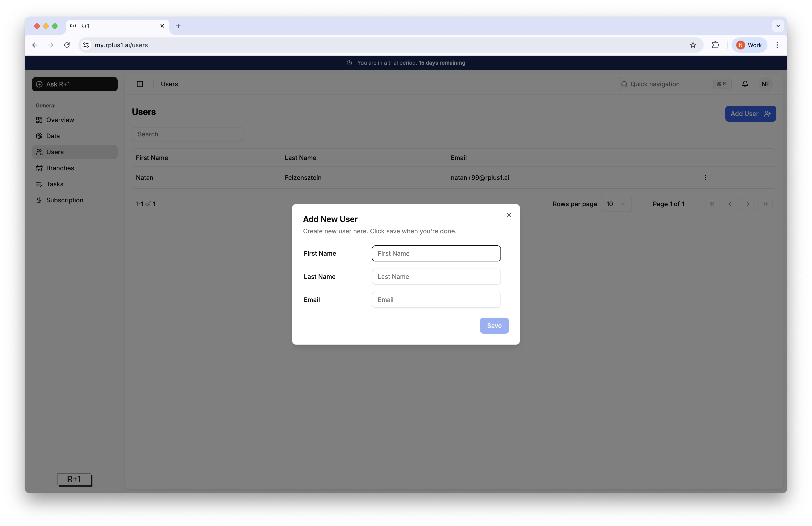Open Tasks in the sidebar
The height and width of the screenshot is (526, 812).
pyautogui.click(x=75, y=184)
